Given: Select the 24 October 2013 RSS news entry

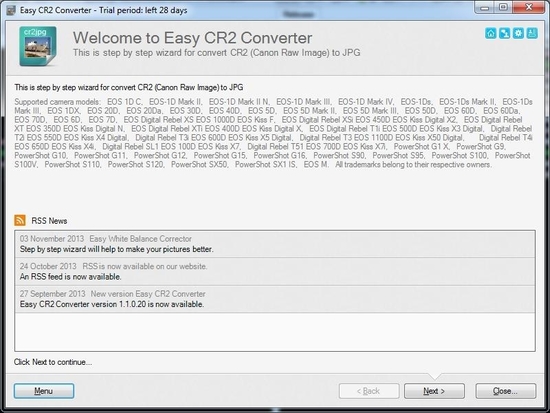Looking at the screenshot, I should pos(275,272).
